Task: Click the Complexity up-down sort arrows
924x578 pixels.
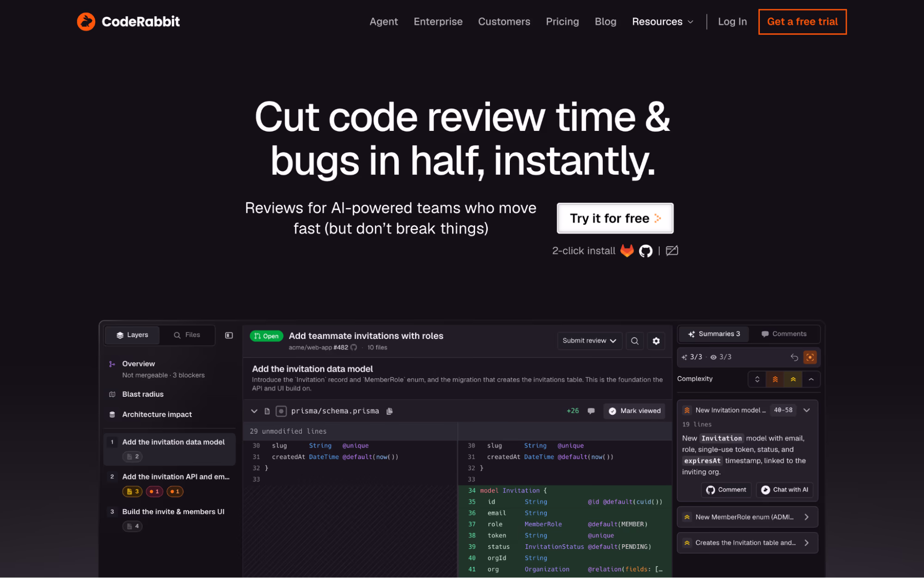Action: [757, 379]
